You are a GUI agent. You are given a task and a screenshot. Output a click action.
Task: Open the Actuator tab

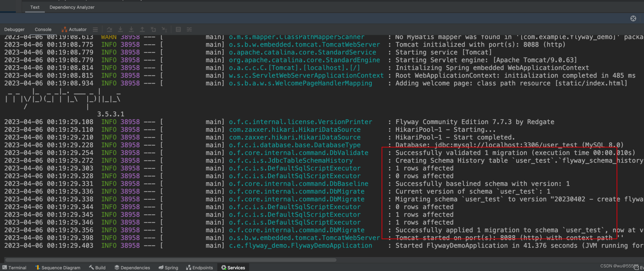coord(74,29)
